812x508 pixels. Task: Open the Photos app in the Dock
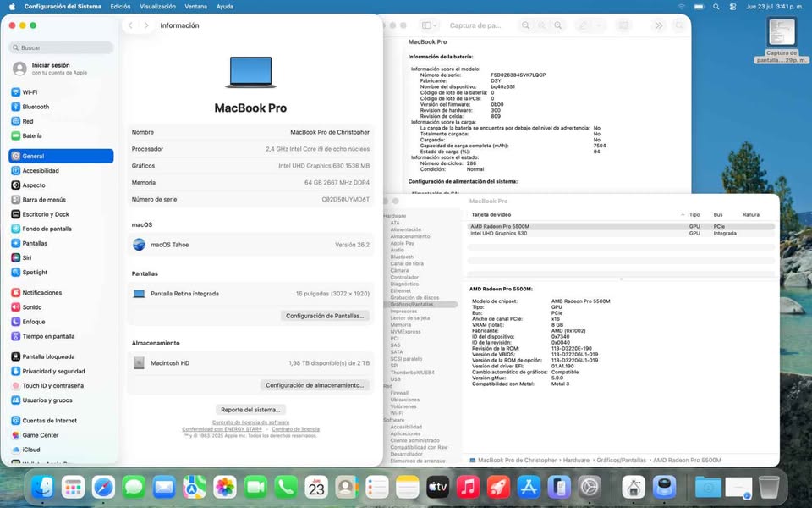pyautogui.click(x=225, y=488)
